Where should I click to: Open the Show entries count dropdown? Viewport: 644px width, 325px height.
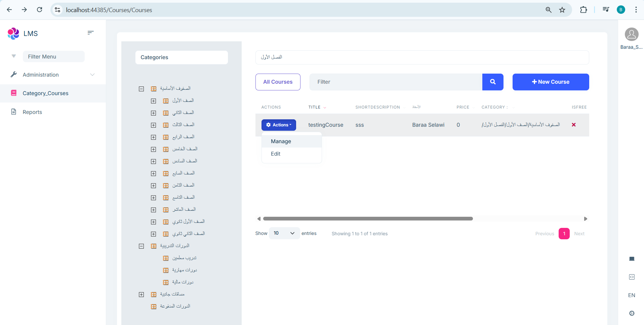point(284,233)
